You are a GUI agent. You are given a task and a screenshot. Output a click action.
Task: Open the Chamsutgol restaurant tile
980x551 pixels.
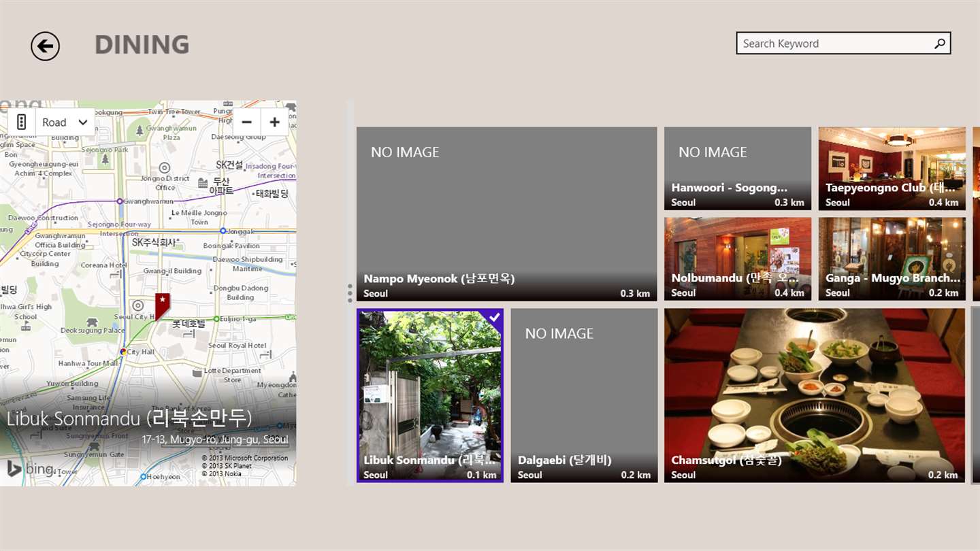point(815,395)
